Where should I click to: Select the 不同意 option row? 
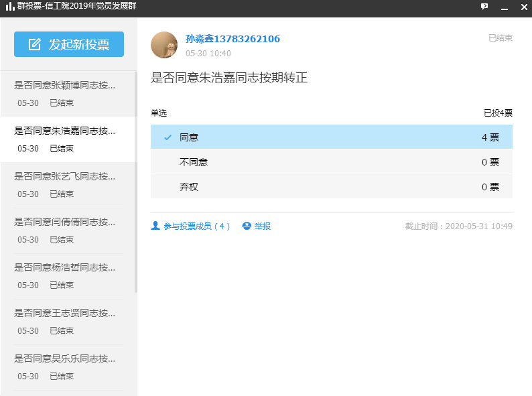[x=332, y=162]
